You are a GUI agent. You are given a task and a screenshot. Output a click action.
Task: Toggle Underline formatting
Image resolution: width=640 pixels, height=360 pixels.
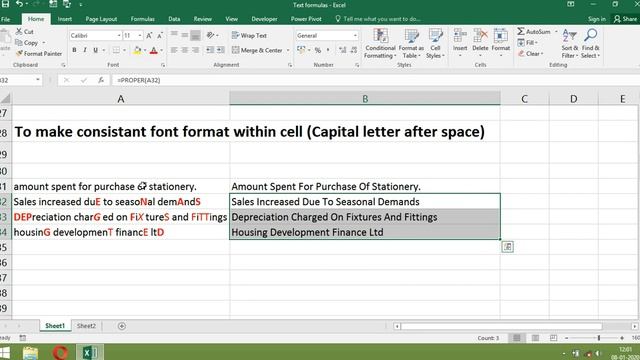coord(96,50)
